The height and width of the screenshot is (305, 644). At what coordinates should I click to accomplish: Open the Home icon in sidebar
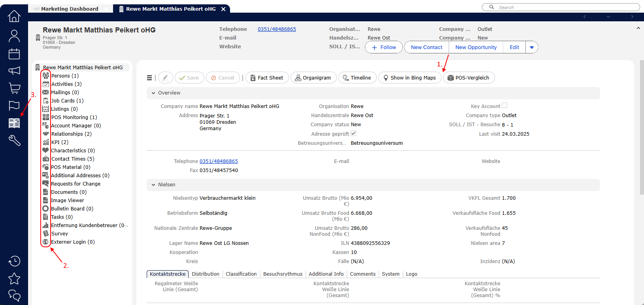point(14,16)
